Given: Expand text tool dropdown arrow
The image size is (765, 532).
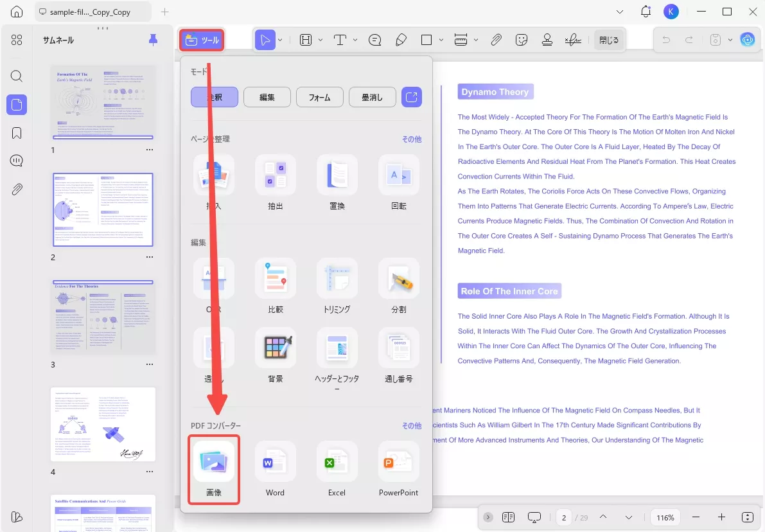Looking at the screenshot, I should [x=355, y=40].
